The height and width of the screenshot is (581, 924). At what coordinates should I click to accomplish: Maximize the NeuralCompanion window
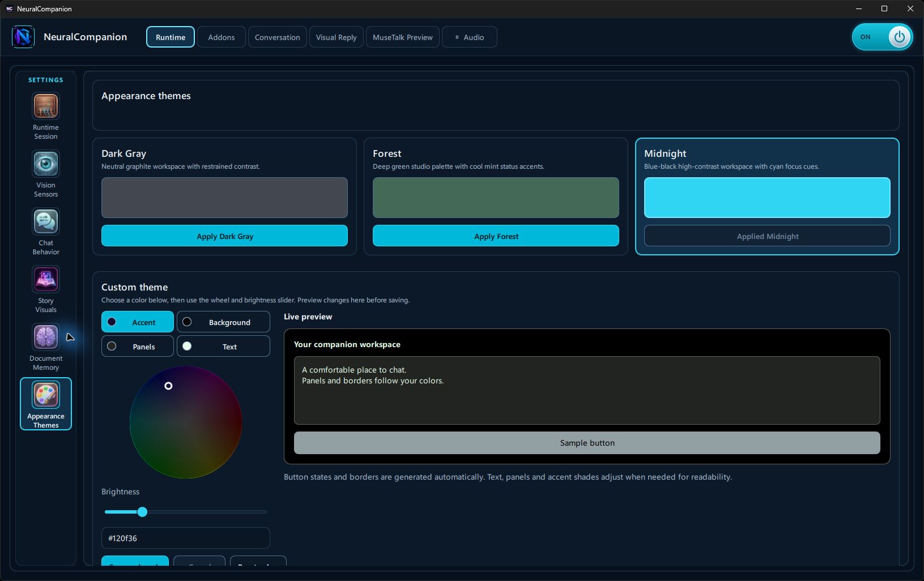884,8
